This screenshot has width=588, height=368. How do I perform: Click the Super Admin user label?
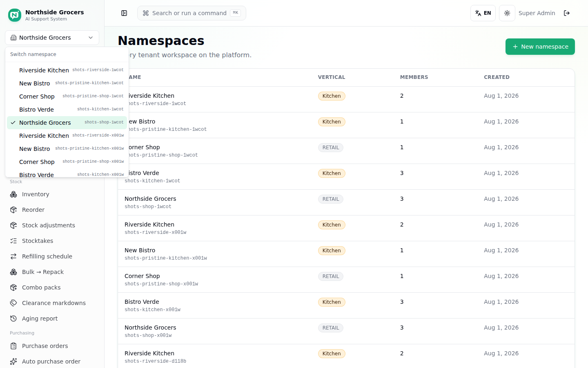tap(537, 13)
